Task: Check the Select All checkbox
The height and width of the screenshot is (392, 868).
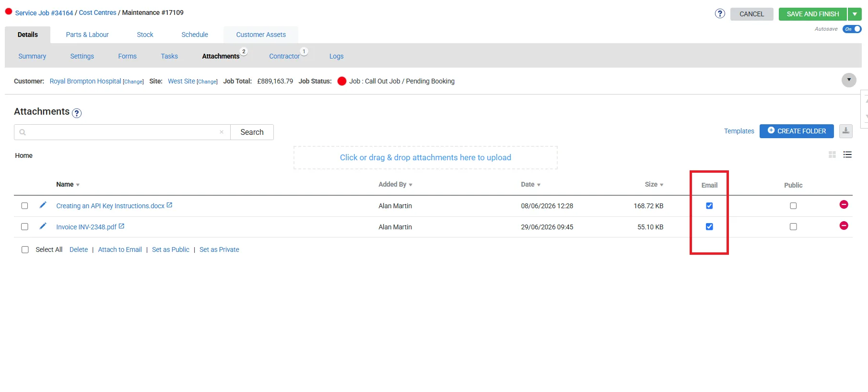Action: coord(25,249)
